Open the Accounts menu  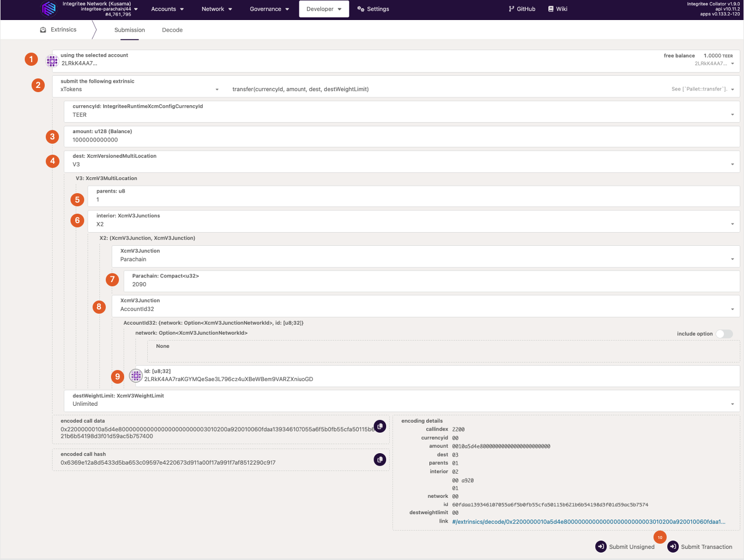167,9
